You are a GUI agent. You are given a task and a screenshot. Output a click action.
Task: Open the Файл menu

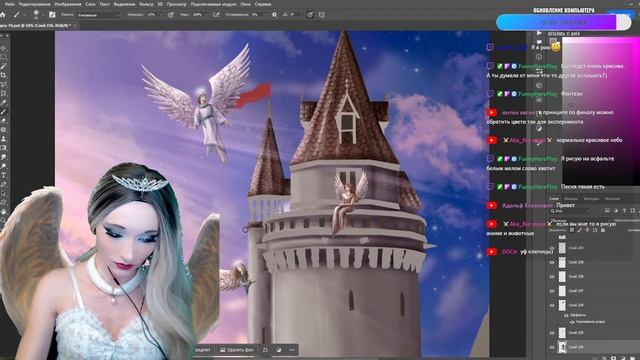[x=9, y=4]
